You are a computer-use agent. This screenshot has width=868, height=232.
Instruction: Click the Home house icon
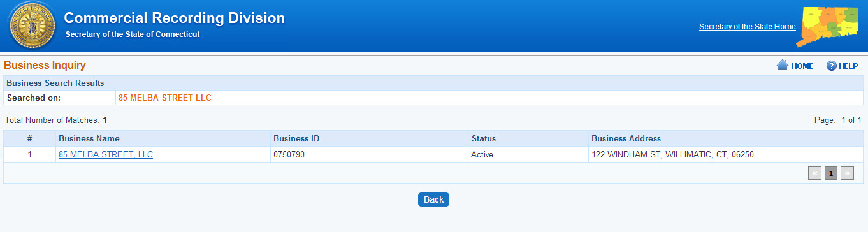[x=783, y=66]
